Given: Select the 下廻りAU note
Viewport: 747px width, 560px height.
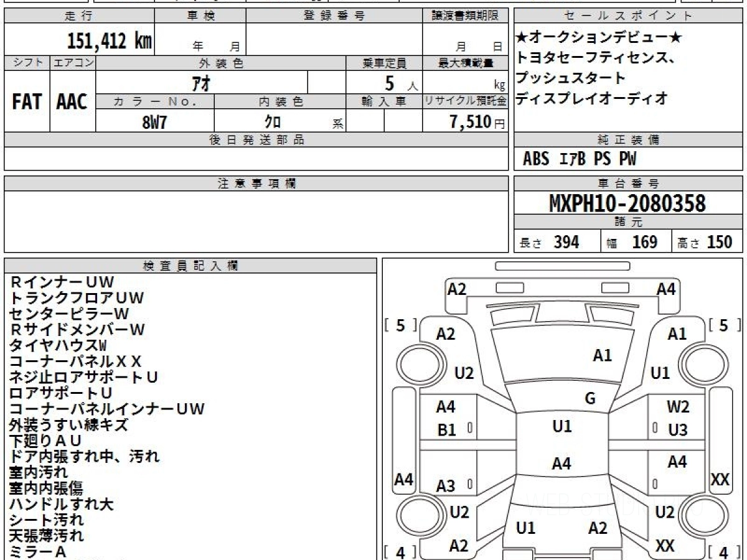Looking at the screenshot, I should (45, 441).
